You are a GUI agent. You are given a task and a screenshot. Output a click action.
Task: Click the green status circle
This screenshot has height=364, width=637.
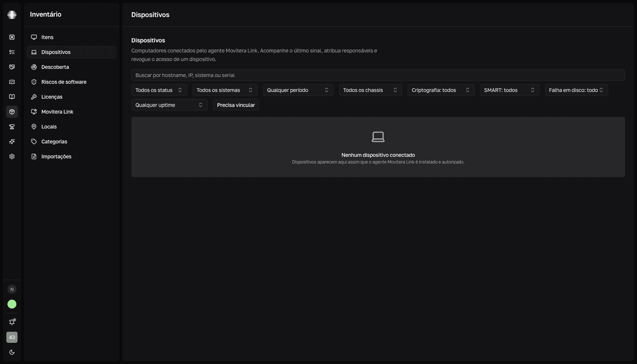coord(12,304)
